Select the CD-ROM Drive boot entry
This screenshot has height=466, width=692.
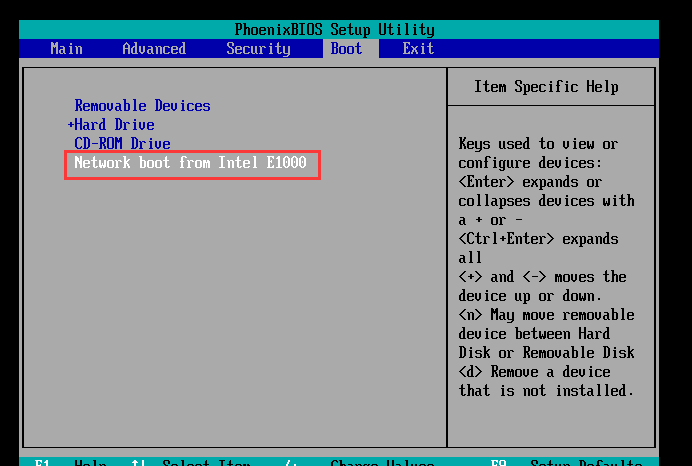point(122,143)
